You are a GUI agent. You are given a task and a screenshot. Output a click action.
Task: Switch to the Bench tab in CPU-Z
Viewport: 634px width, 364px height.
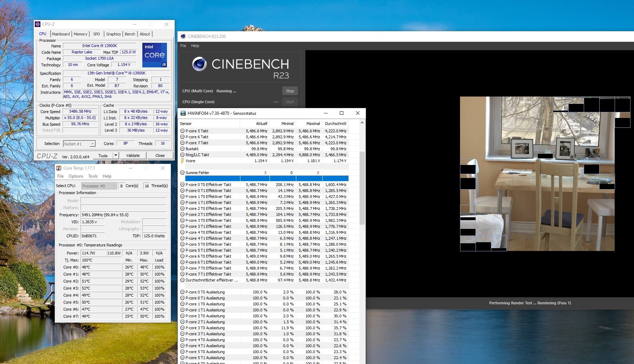(x=130, y=34)
